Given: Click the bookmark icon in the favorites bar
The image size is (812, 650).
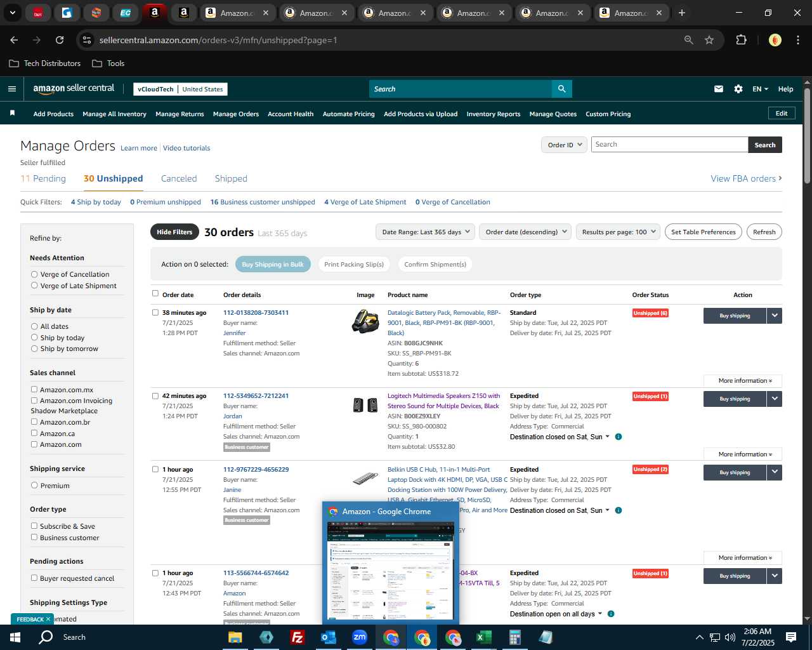Looking at the screenshot, I should point(12,114).
